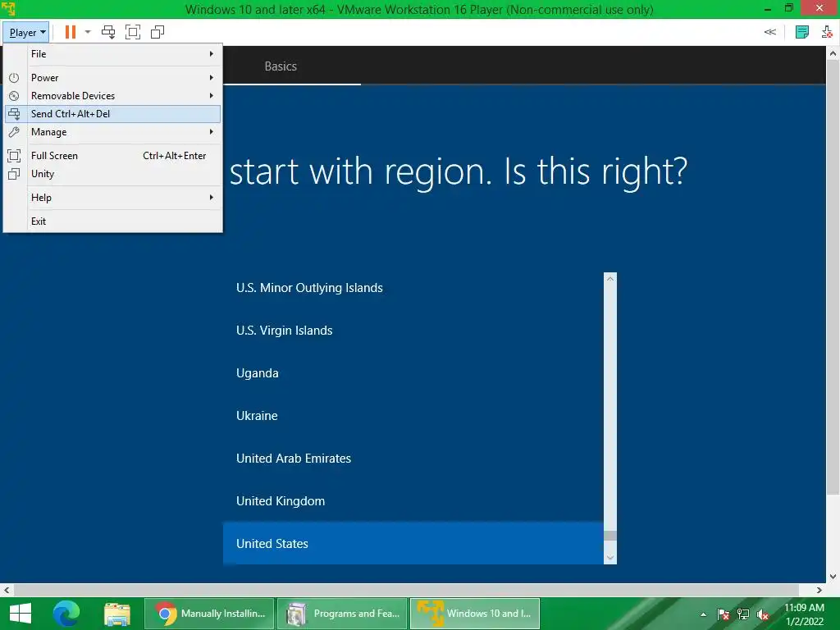
Task: Choose Full Screen from Player menu
Action: point(113,156)
